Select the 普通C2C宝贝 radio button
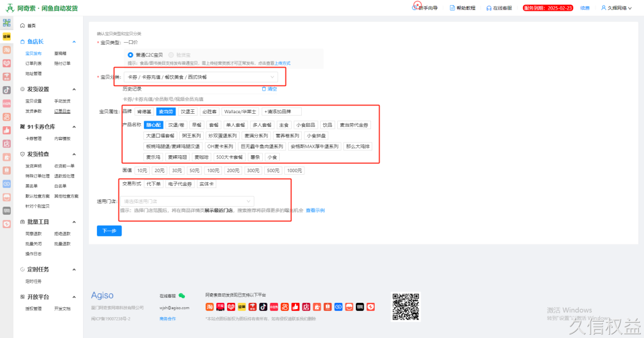644x338 pixels. click(130, 55)
